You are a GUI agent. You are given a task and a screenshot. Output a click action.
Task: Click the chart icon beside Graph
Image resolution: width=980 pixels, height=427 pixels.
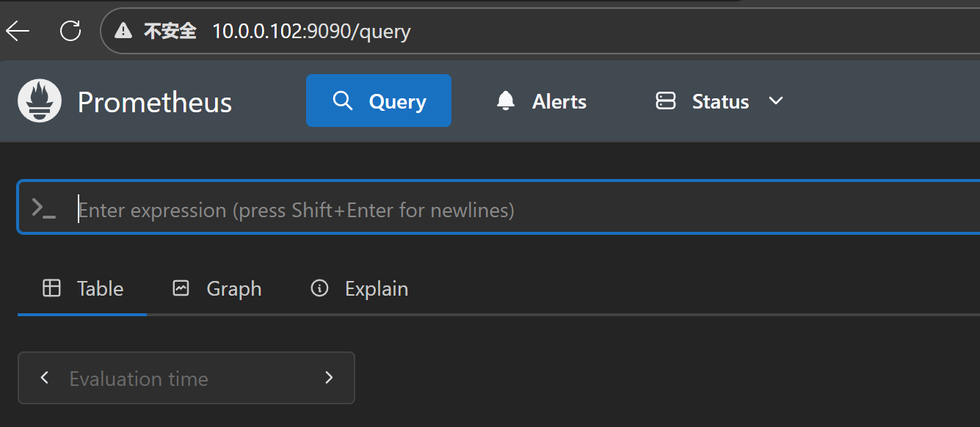pyautogui.click(x=181, y=288)
